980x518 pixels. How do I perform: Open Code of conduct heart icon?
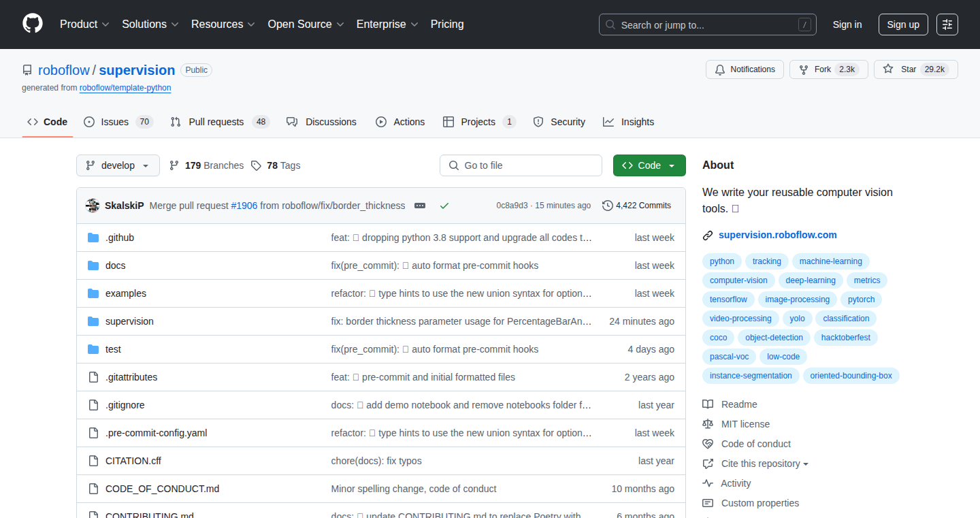point(708,444)
